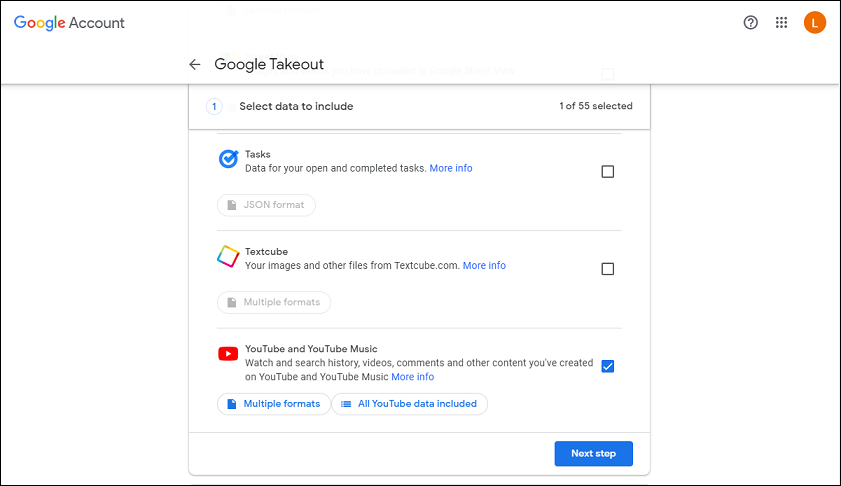Open Multiple formats for YouTube data
The height and width of the screenshot is (486, 841).
click(x=274, y=404)
